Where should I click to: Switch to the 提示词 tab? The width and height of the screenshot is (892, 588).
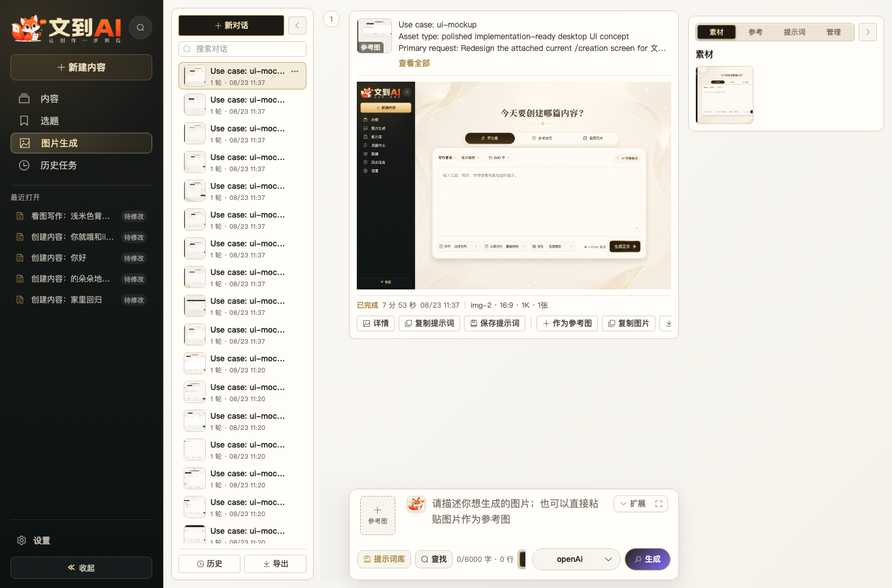795,32
